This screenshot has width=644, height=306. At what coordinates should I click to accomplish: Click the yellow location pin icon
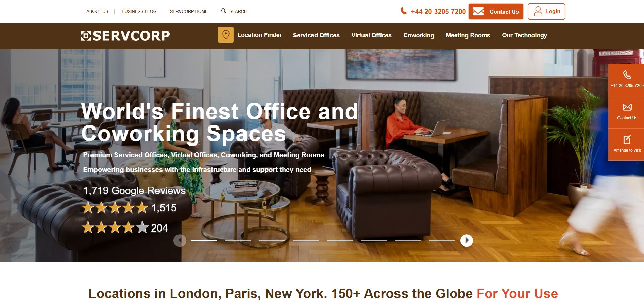click(225, 35)
